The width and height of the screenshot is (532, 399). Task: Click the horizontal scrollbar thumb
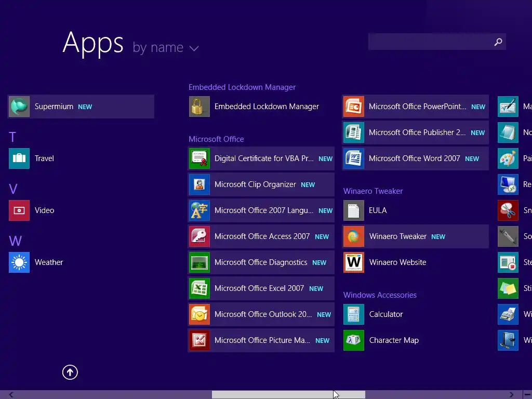[x=288, y=395]
